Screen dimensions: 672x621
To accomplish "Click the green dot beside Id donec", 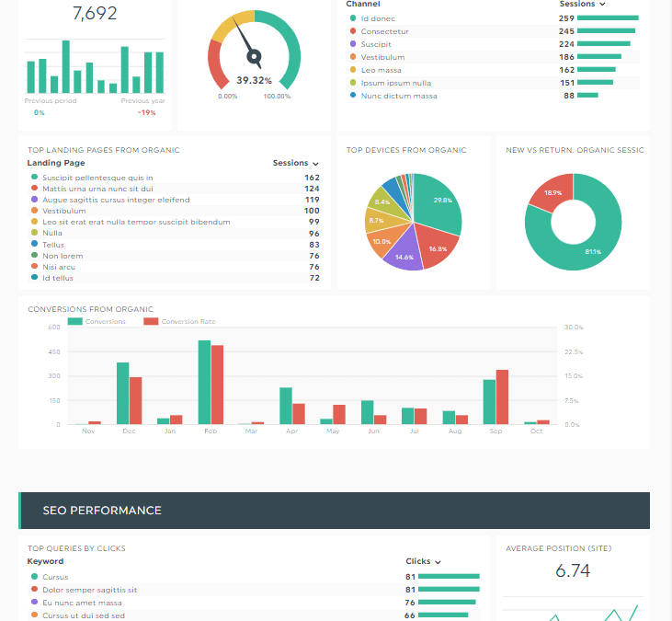I will [x=353, y=18].
